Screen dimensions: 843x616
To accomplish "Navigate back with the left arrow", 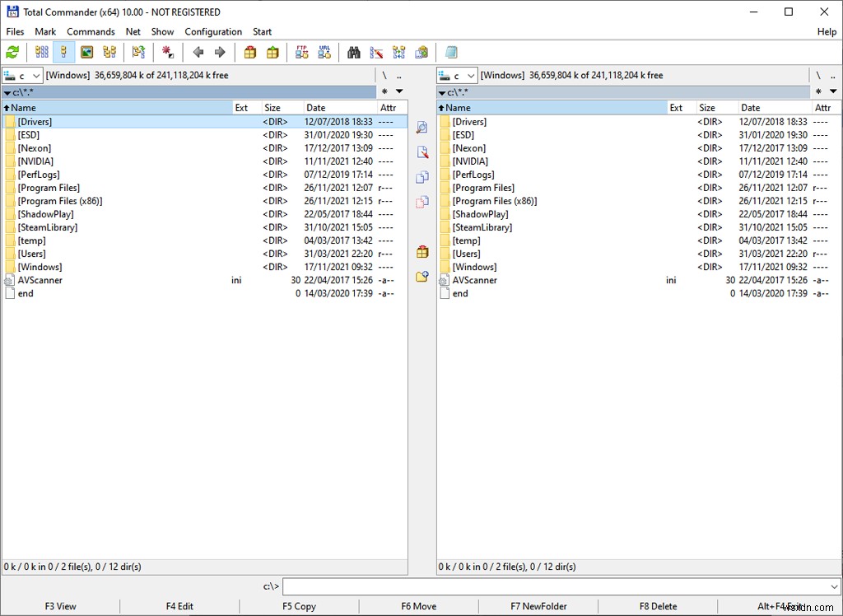I will [198, 52].
